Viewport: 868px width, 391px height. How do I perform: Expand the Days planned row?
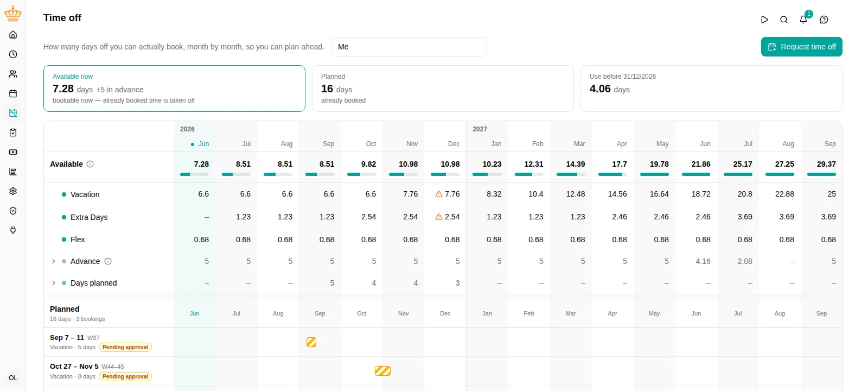coord(53,283)
